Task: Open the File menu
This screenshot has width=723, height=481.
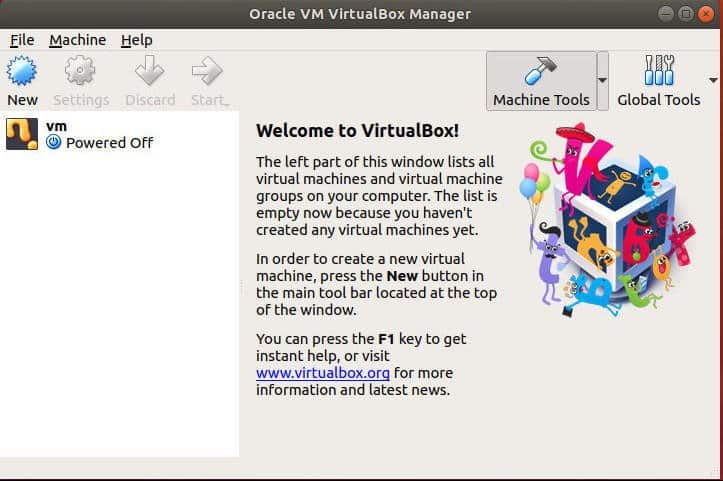Action: pyautogui.click(x=22, y=40)
